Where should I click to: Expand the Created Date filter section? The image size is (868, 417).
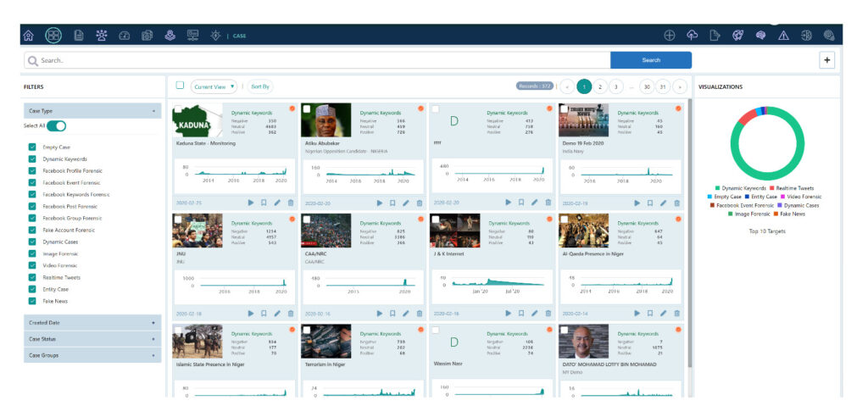point(92,323)
